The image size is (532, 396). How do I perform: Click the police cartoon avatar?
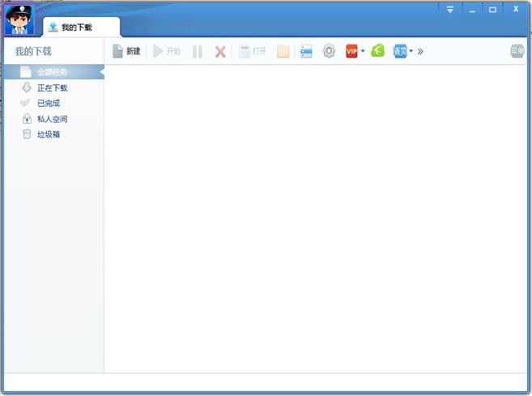pyautogui.click(x=19, y=19)
